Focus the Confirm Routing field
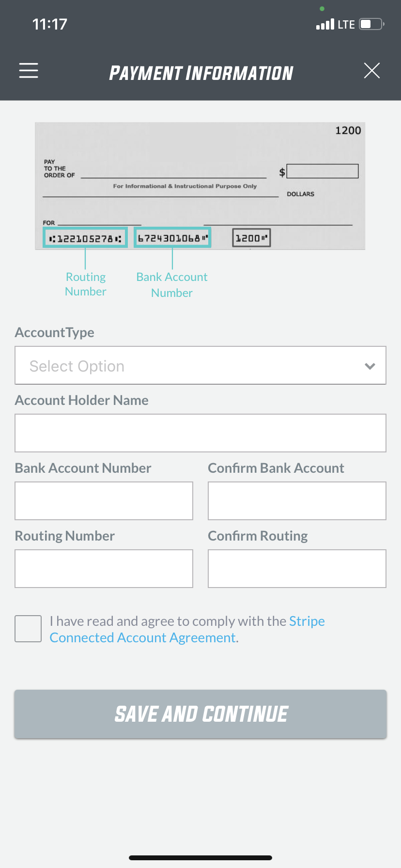Image resolution: width=401 pixels, height=868 pixels. tap(297, 569)
